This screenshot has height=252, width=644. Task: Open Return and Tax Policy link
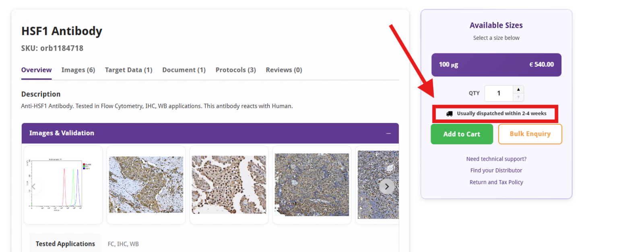(x=496, y=182)
